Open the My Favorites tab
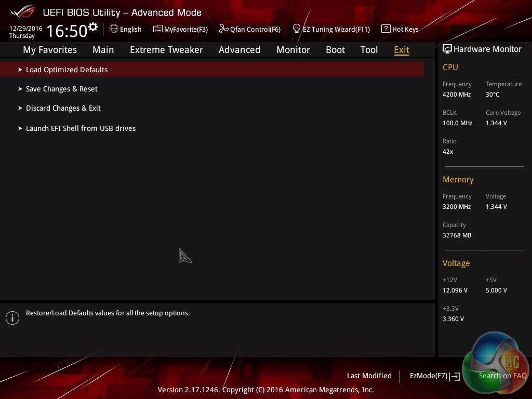The height and width of the screenshot is (399, 532). (x=50, y=50)
